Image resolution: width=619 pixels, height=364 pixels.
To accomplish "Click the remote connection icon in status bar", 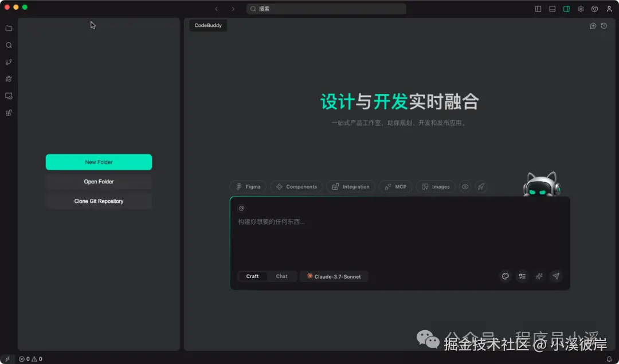I will point(7,359).
